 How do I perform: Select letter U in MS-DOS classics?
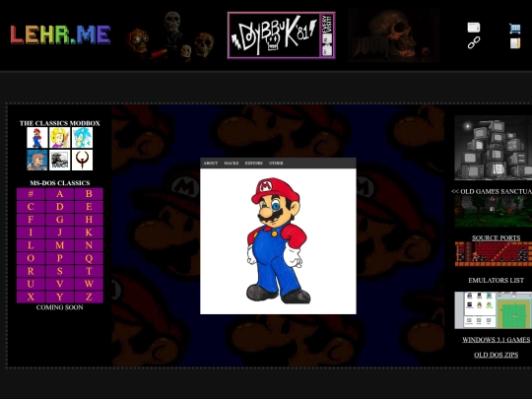(x=31, y=284)
